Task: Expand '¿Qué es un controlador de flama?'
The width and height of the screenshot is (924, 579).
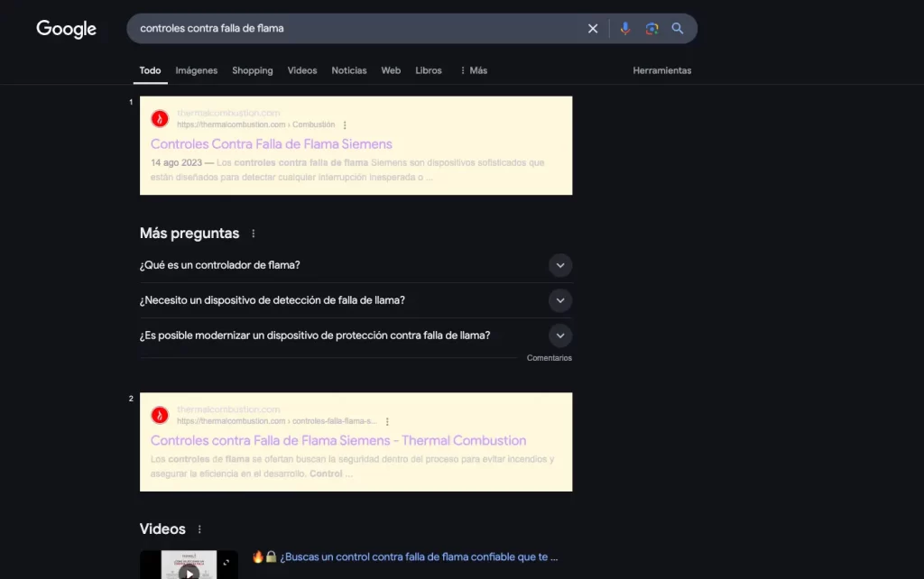Action: [560, 266]
